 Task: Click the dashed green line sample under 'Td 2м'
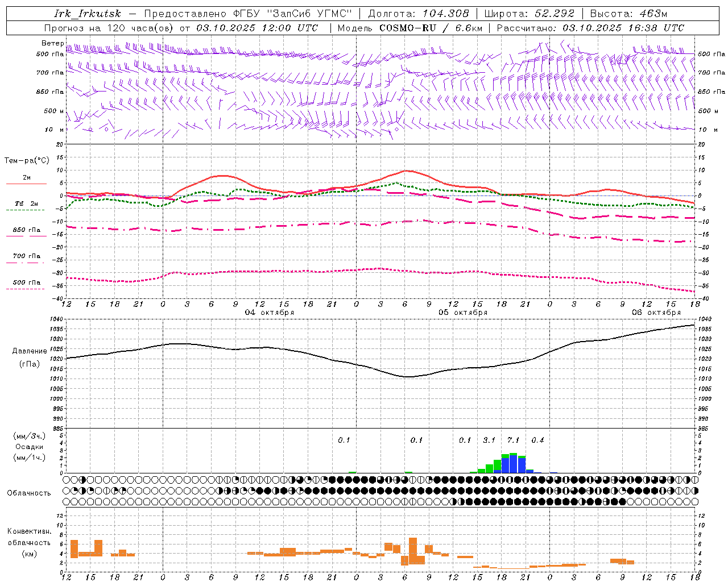26,210
